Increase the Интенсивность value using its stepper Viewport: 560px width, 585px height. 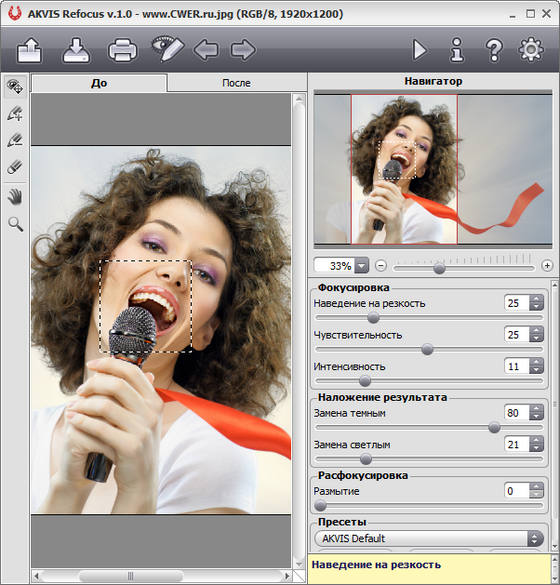pos(536,362)
